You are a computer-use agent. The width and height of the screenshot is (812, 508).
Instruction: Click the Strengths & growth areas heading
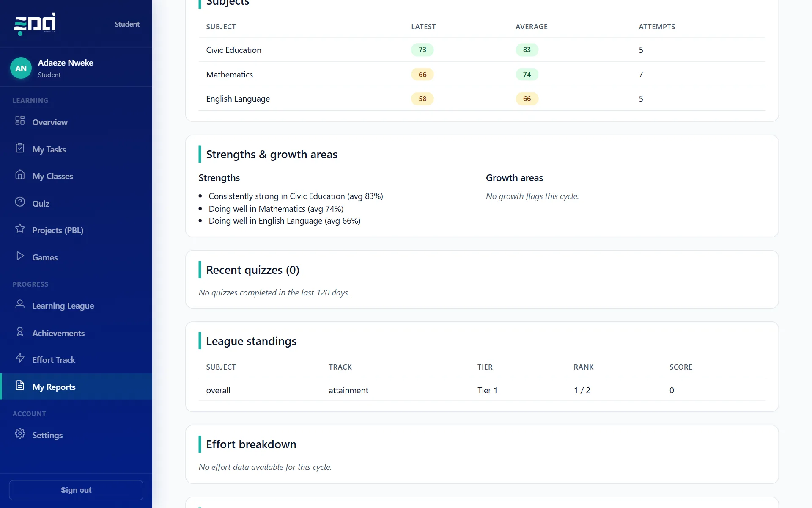pyautogui.click(x=272, y=155)
